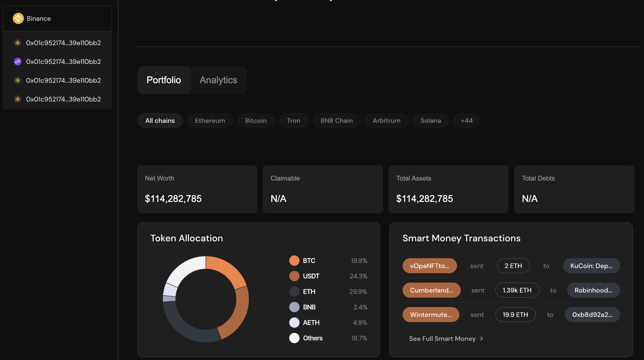Click the Cumberland sender tag
This screenshot has width=644, height=360.
[431, 290]
